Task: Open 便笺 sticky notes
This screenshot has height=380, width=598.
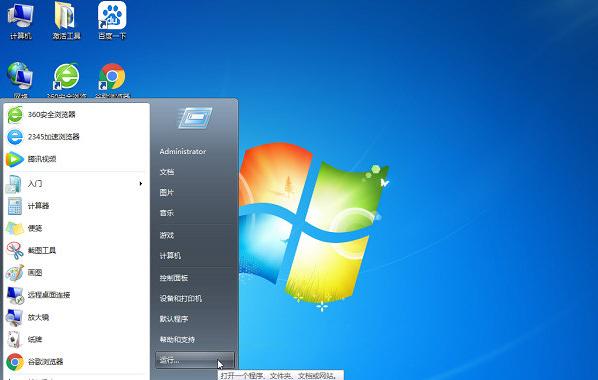Action: [76, 228]
